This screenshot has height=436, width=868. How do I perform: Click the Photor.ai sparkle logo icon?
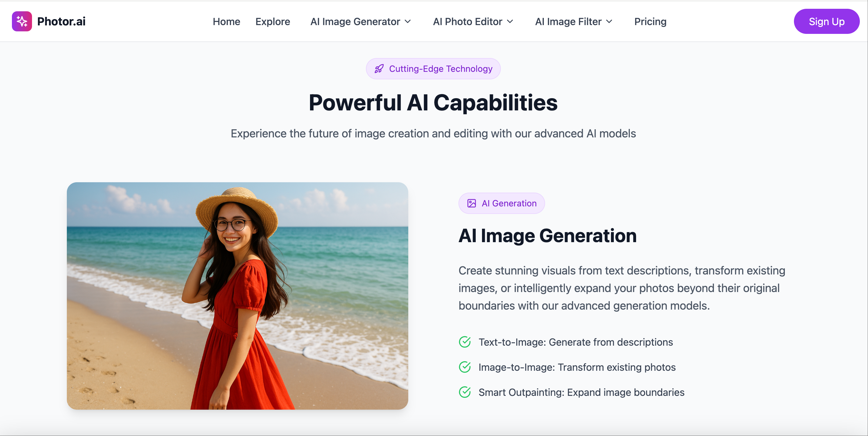(21, 21)
